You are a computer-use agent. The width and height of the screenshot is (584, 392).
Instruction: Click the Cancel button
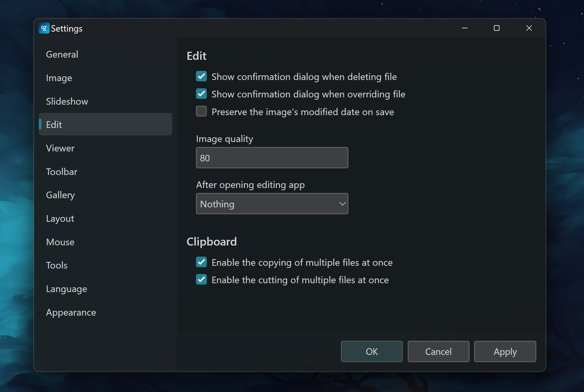coord(438,352)
